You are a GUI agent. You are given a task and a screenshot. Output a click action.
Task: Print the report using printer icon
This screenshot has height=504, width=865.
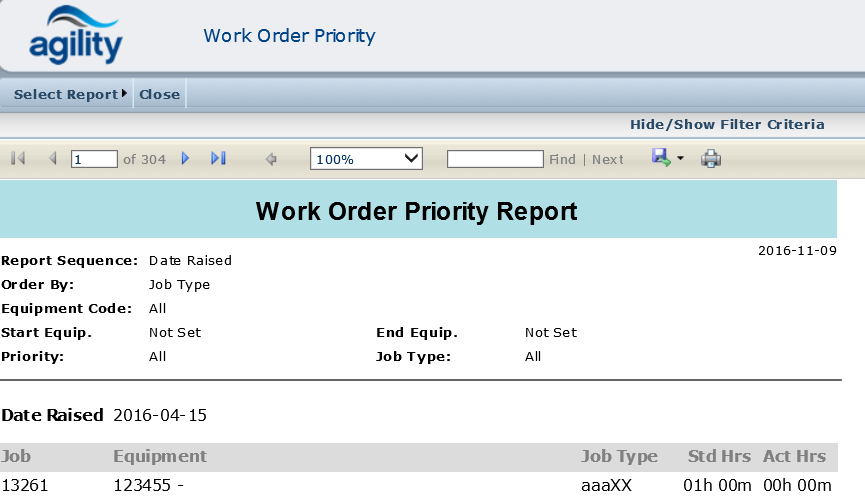(x=710, y=159)
